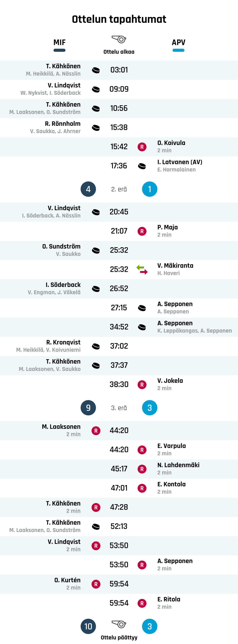Click the APV final score badge 3
238x644 pixels.
[150, 626]
